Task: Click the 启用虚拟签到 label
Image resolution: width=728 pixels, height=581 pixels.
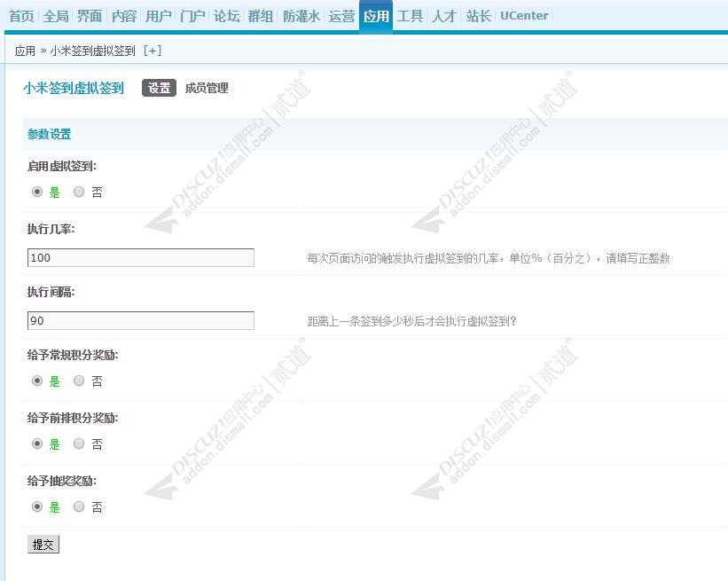Action: click(62, 166)
